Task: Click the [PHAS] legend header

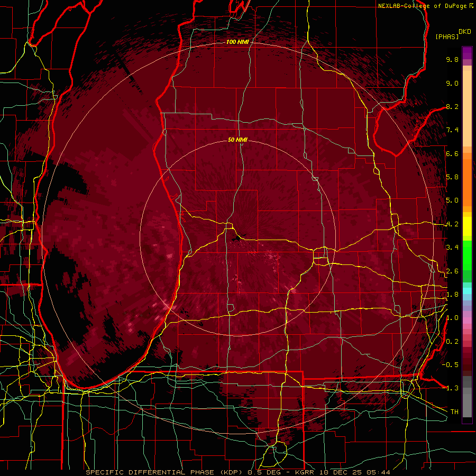Action: 447,36
